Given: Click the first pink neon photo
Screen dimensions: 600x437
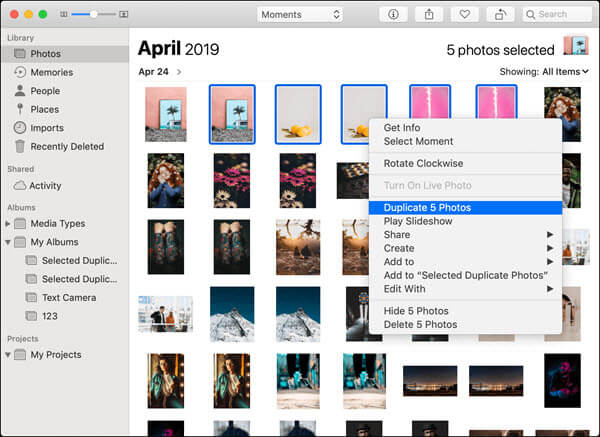Looking at the screenshot, I should point(430,102).
